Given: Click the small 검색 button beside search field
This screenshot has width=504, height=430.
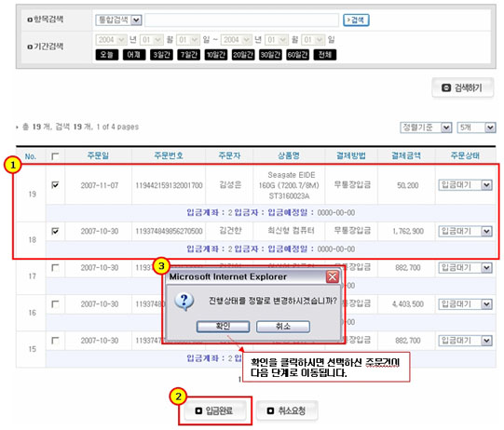Looking at the screenshot, I should [x=356, y=20].
